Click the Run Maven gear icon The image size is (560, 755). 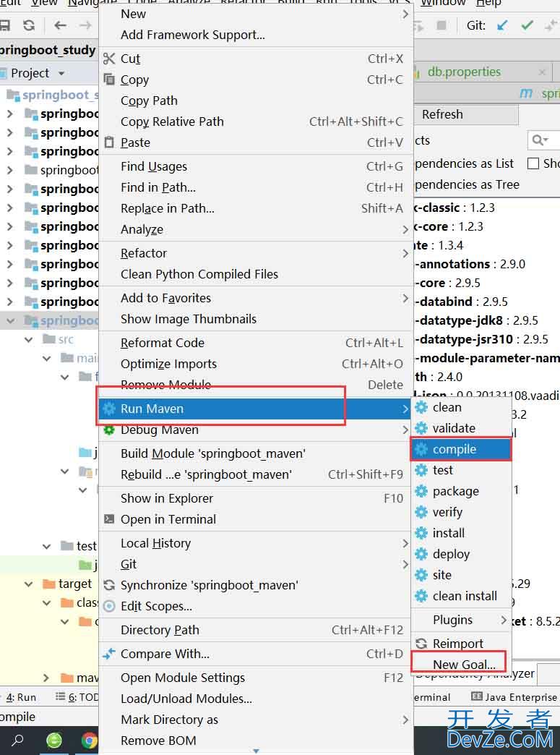(109, 409)
